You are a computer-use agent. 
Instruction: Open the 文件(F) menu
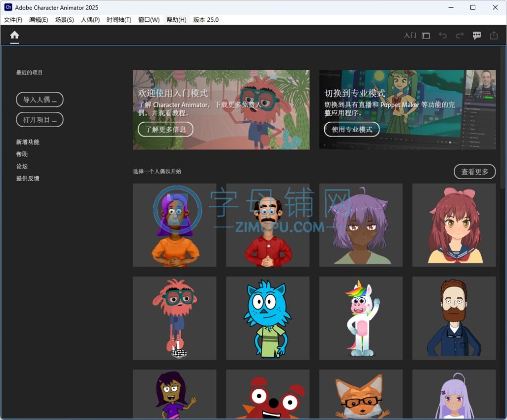click(x=13, y=20)
